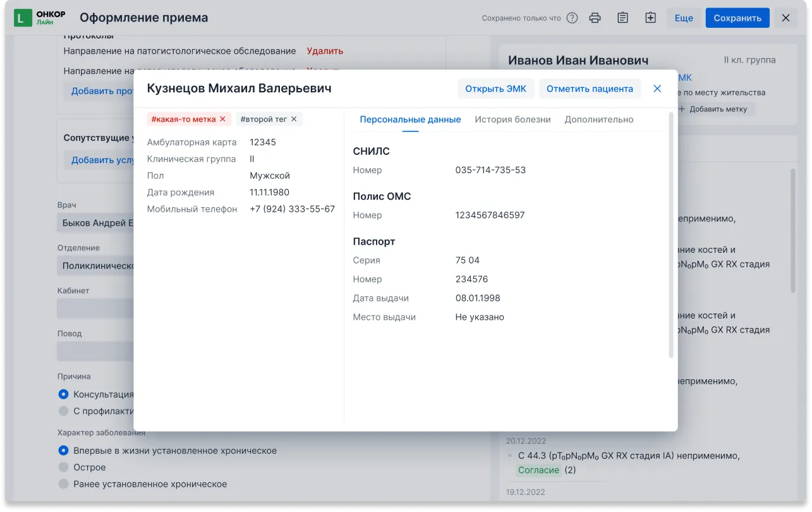The image size is (812, 512).
Task: Open the Врач field Быков Андрей
Action: [95, 223]
